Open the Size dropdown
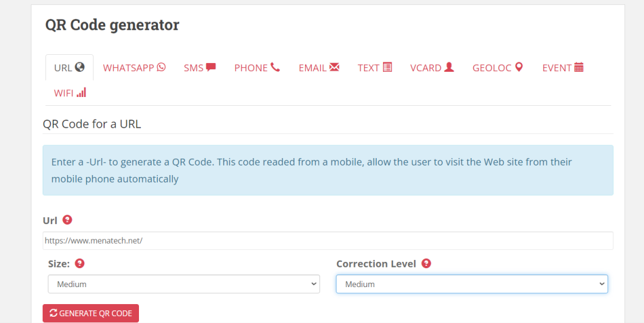644x323 pixels. [184, 284]
